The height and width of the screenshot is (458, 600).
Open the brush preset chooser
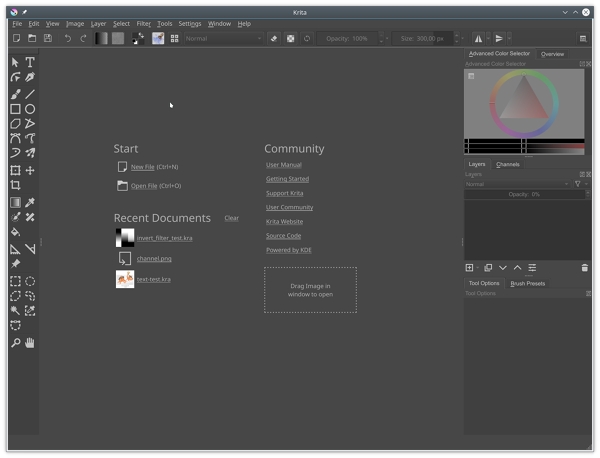pyautogui.click(x=174, y=38)
